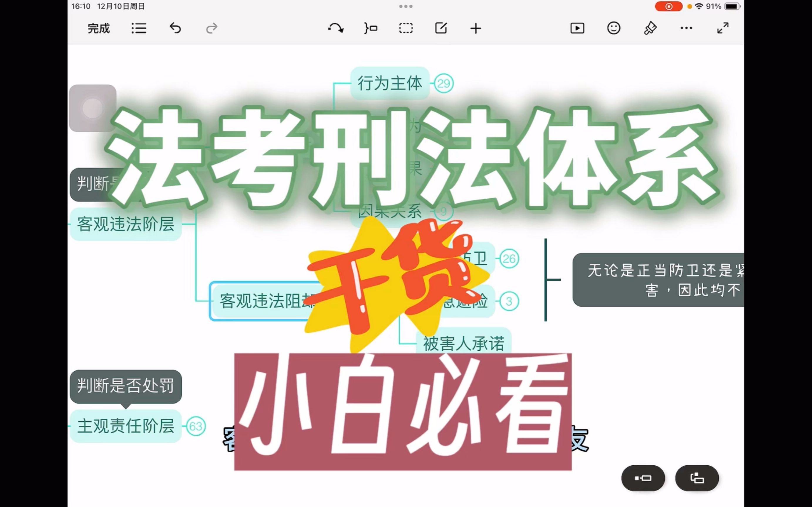Image resolution: width=812 pixels, height=507 pixels.
Task: Insert a summary bracket
Action: [371, 28]
